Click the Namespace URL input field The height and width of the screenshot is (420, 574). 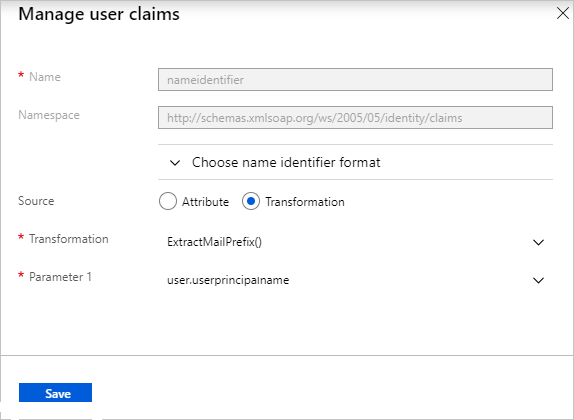tap(355, 118)
